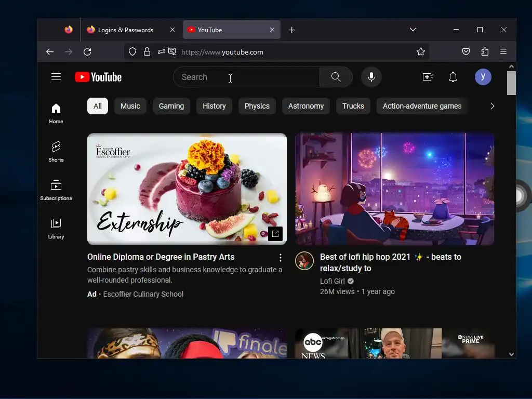Select the History filter chip
This screenshot has width=532, height=399.
click(214, 106)
